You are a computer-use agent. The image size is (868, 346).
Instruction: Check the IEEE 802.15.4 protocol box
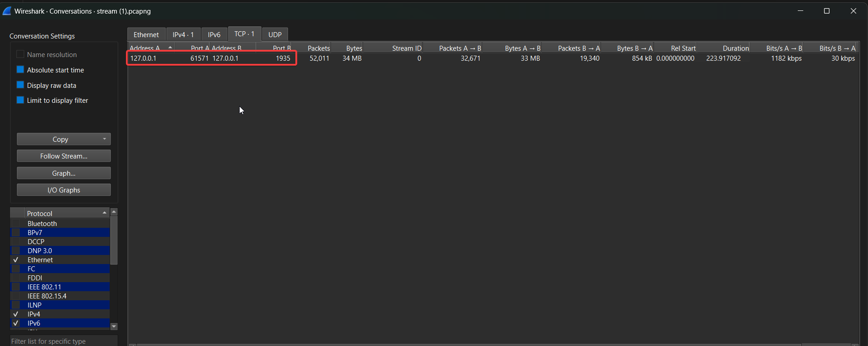[16, 296]
